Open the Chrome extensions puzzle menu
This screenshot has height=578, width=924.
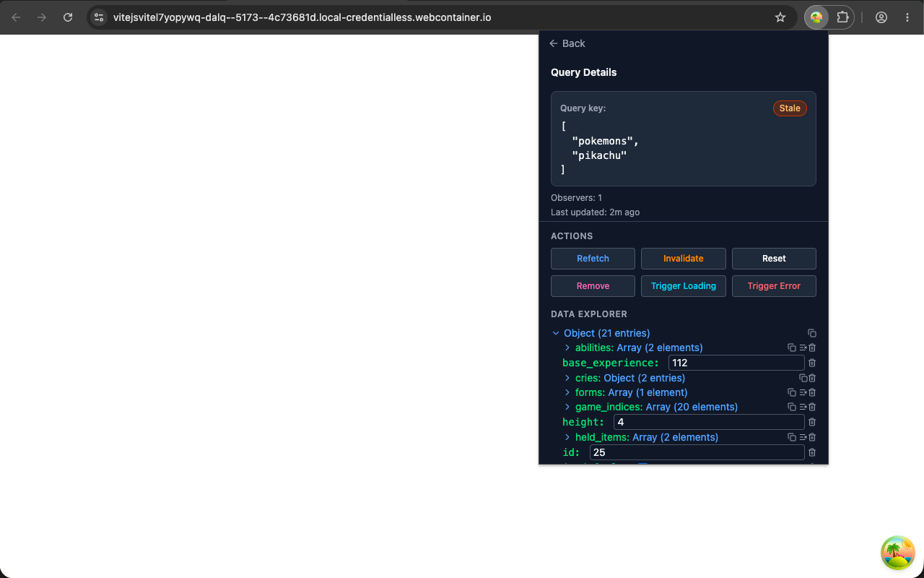coord(842,17)
